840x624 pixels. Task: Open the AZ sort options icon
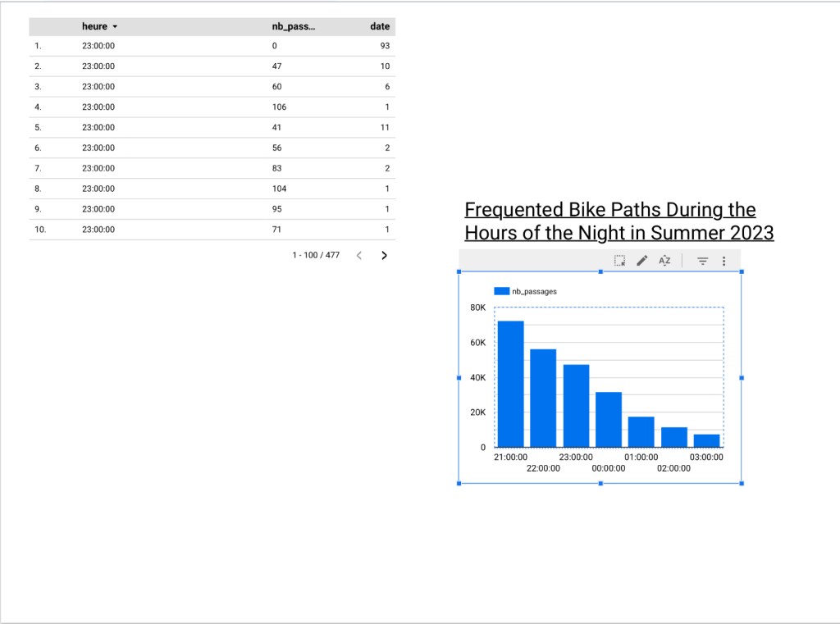pos(664,261)
